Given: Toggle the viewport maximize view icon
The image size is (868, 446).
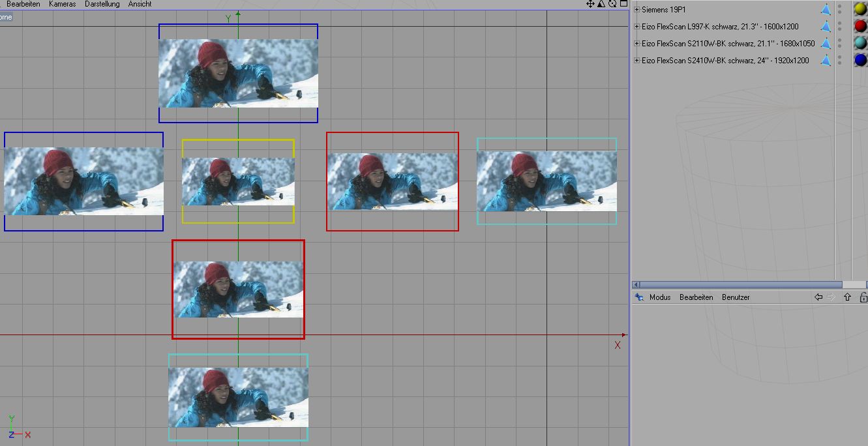Looking at the screenshot, I should [623, 4].
